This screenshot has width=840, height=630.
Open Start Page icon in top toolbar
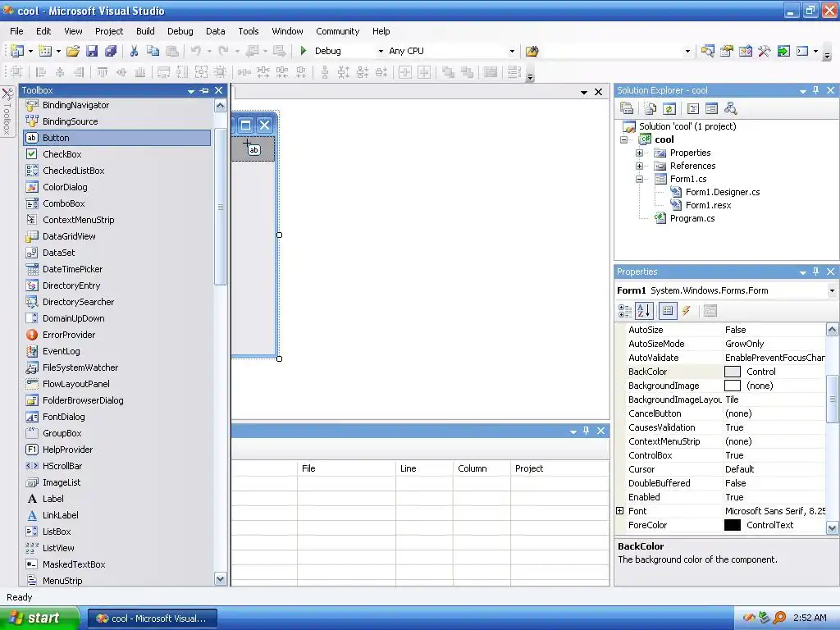click(x=783, y=51)
